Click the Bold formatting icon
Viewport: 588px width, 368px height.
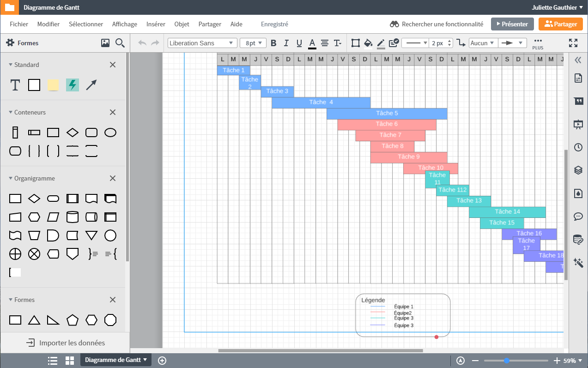pos(273,43)
